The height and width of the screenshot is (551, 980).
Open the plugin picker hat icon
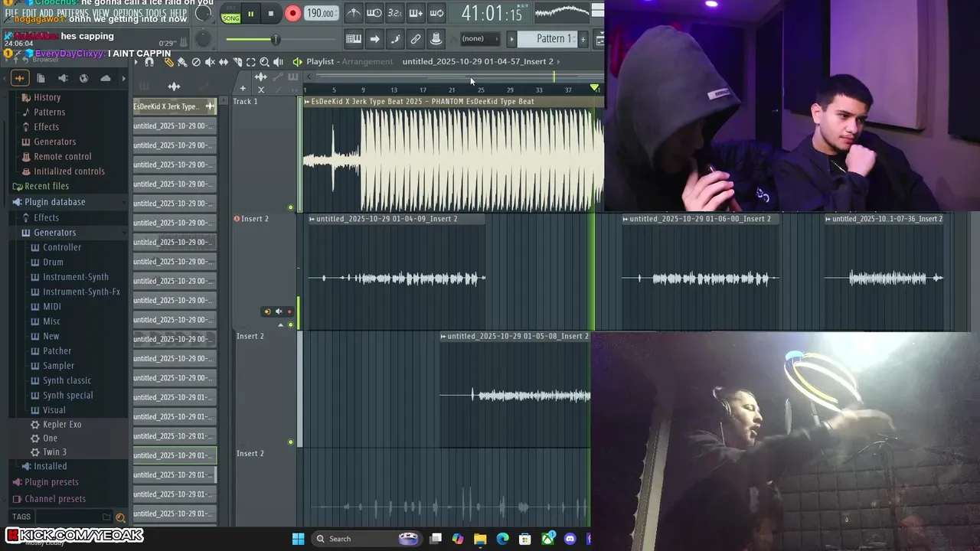pos(436,39)
